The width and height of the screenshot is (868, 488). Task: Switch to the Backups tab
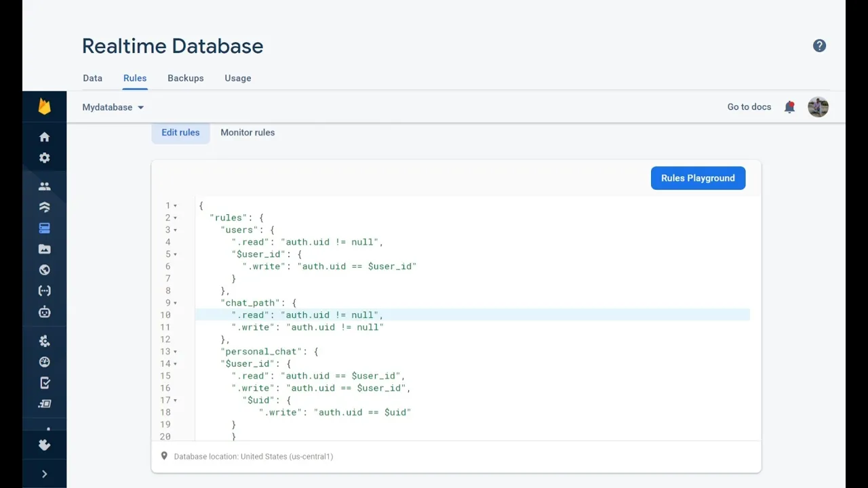click(186, 78)
